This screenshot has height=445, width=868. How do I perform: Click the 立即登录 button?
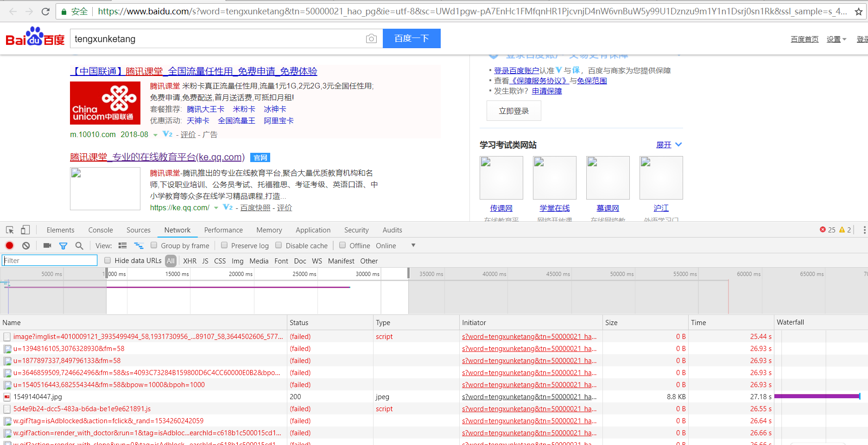[x=514, y=111]
